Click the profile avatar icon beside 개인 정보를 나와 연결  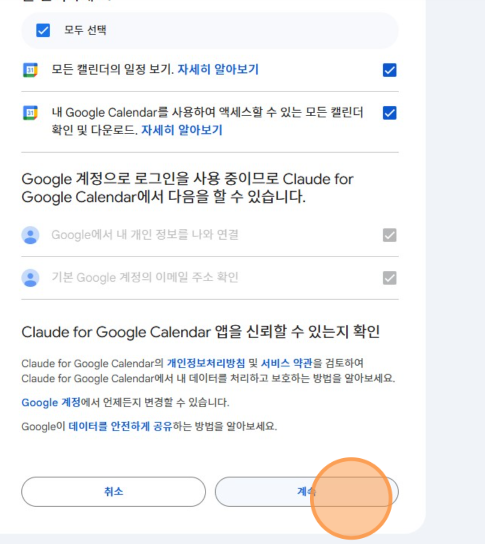(x=31, y=235)
